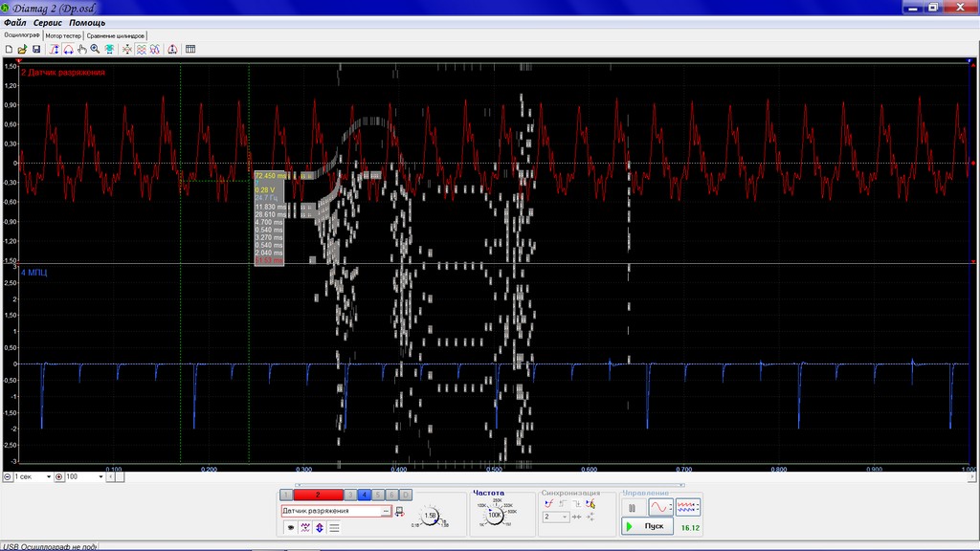The image size is (980, 551).
Task: Switch to the Сравнение цилиндров tab
Action: click(116, 35)
